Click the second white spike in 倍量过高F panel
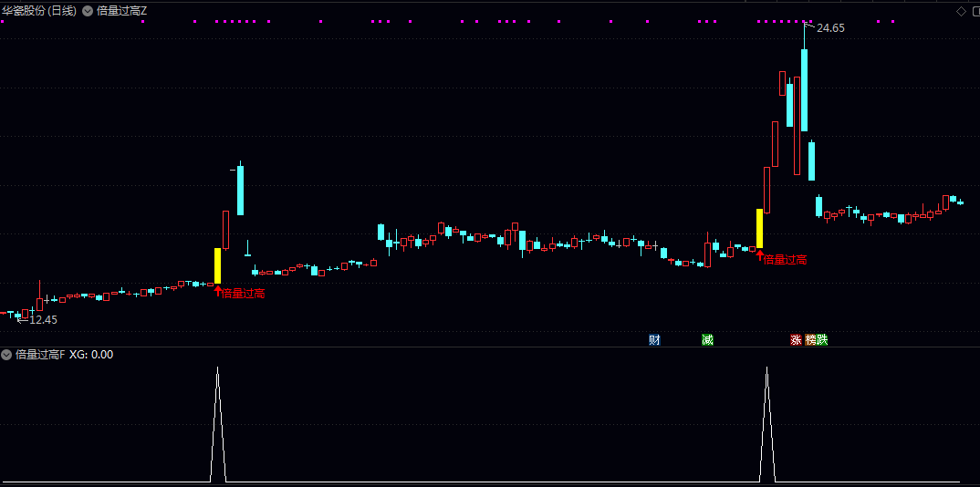The image size is (980, 487). [766, 425]
